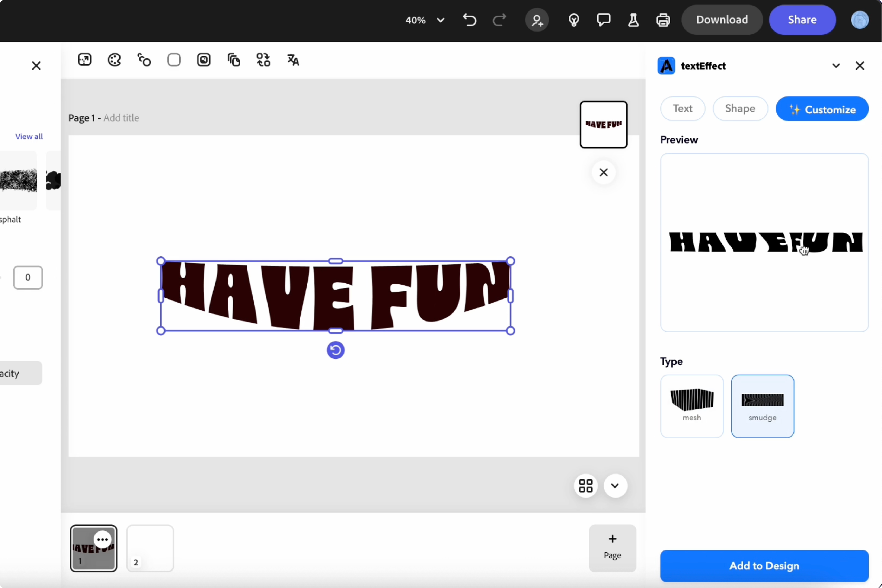Click the View all link
882x588 pixels.
click(29, 136)
